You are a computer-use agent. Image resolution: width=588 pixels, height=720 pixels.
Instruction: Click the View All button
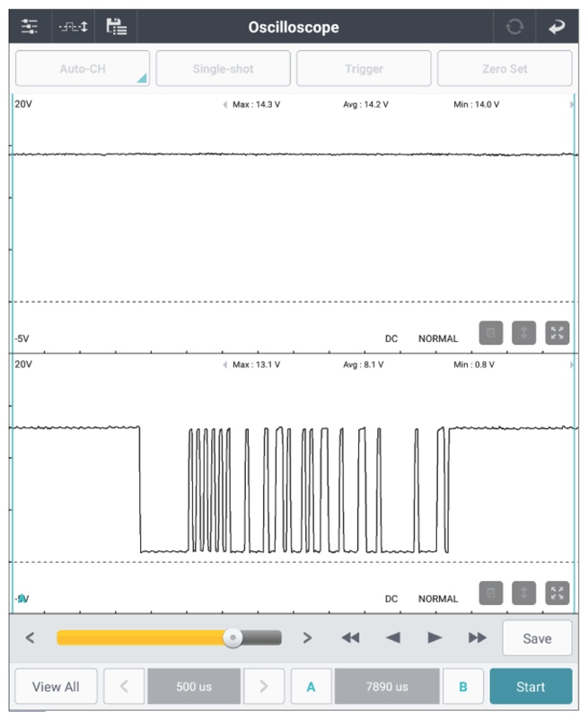click(x=56, y=687)
